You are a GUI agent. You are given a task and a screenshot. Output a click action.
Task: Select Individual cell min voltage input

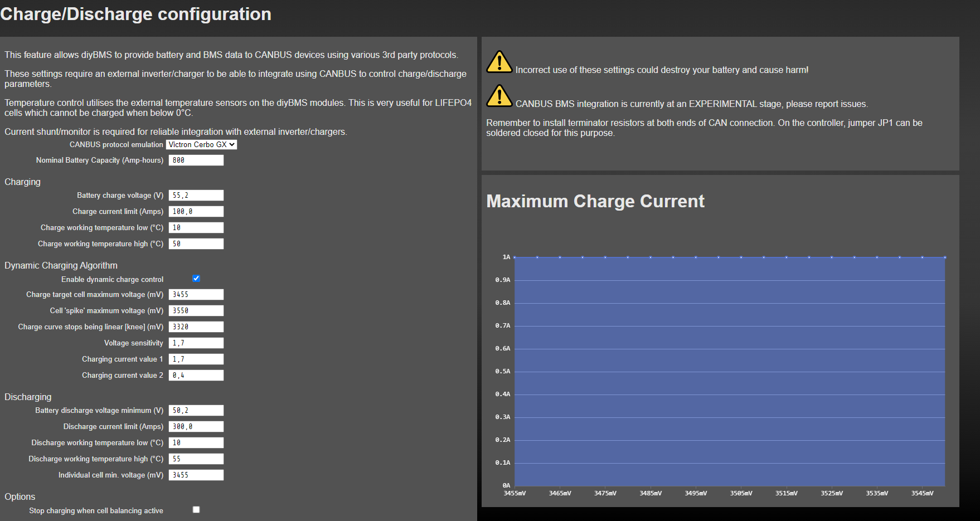pos(196,475)
